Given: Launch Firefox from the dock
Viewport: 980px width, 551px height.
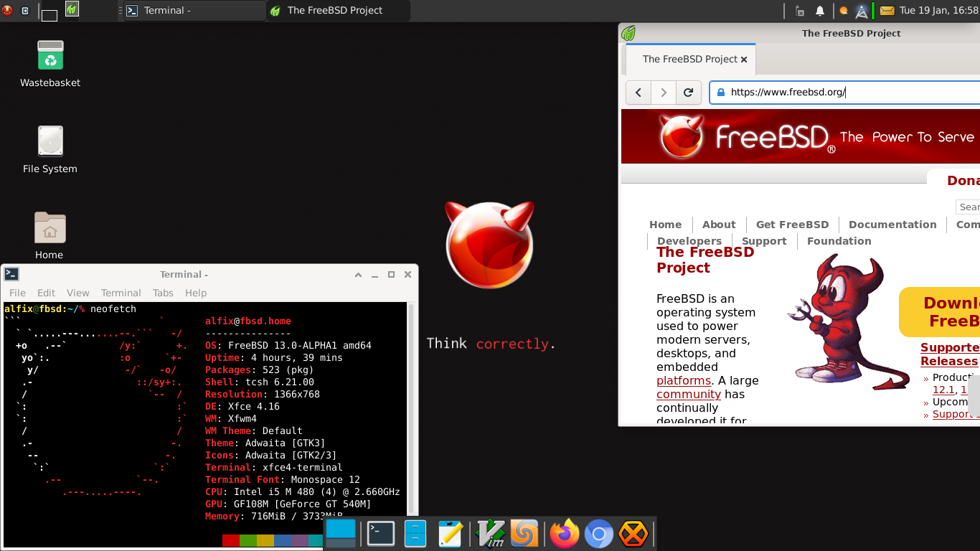Looking at the screenshot, I should (564, 534).
